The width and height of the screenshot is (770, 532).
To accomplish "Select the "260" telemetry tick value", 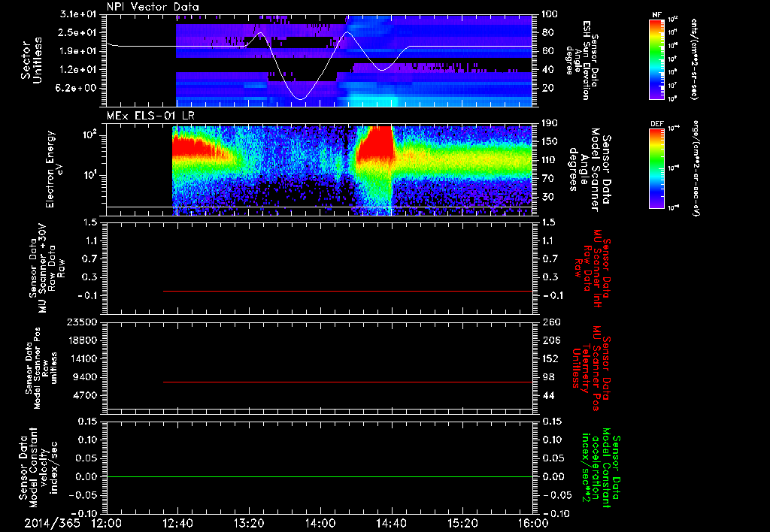I will [551, 322].
